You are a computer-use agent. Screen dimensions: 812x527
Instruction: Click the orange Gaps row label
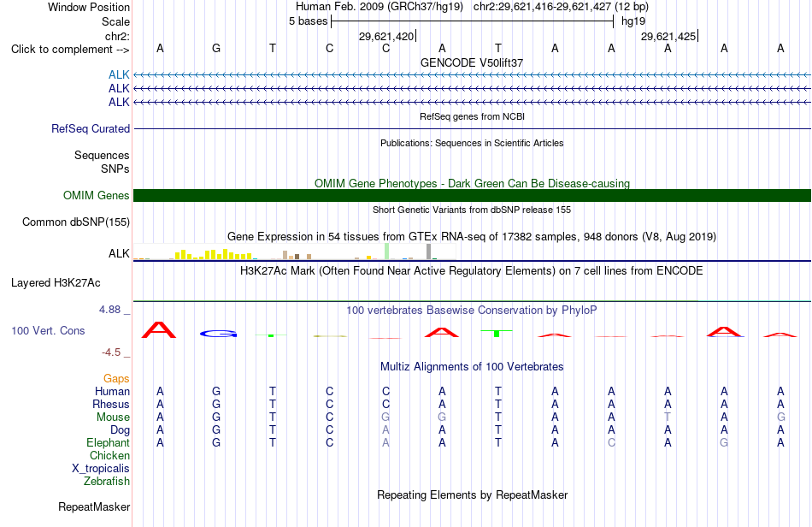pyautogui.click(x=116, y=379)
